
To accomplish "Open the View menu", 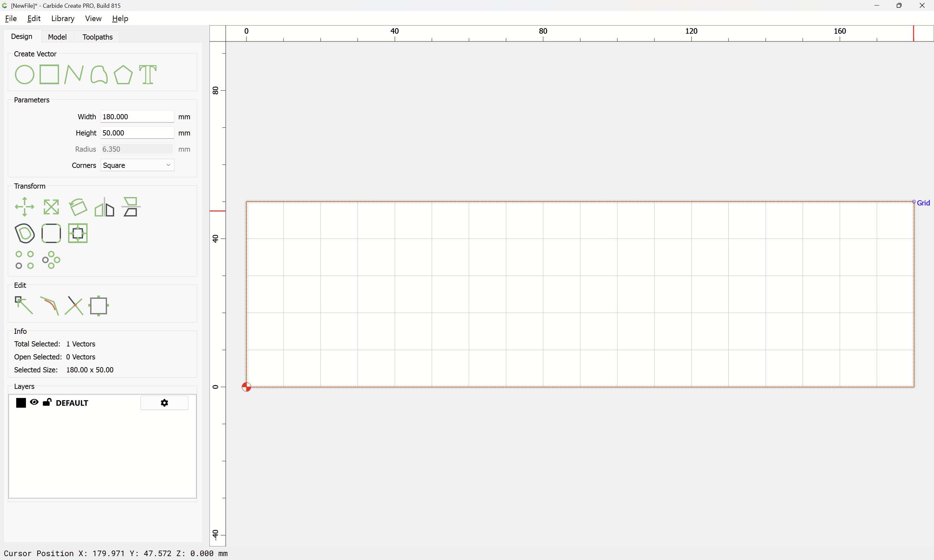I will 93,18.
